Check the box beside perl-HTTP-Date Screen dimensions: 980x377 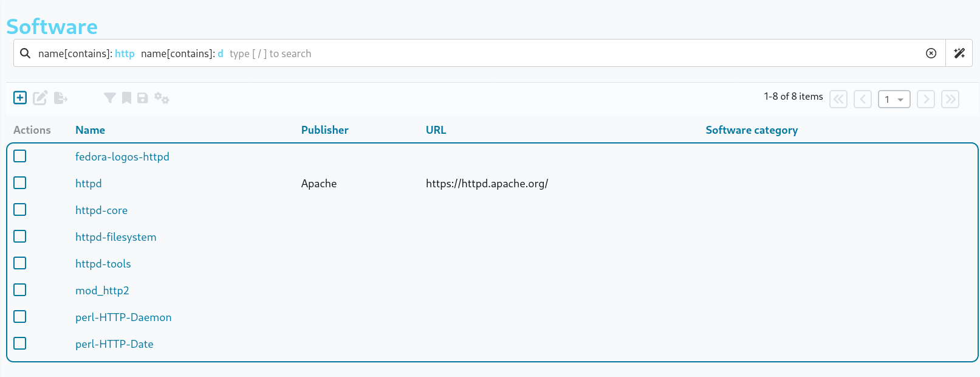pyautogui.click(x=20, y=344)
